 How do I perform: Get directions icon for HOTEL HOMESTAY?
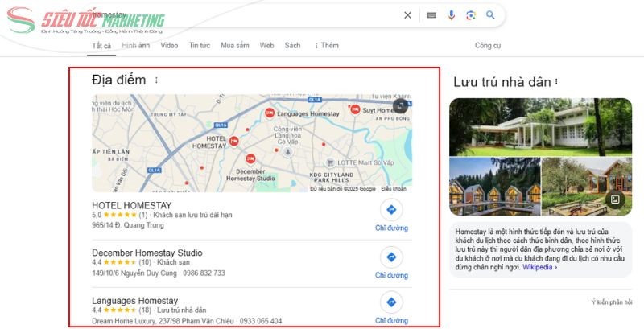point(391,210)
